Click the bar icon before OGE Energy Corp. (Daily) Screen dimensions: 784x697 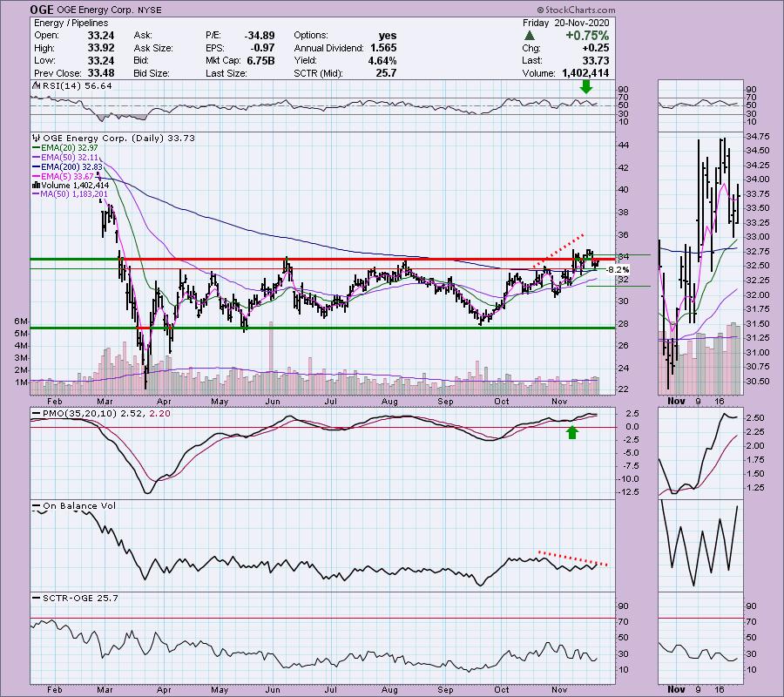click(x=36, y=138)
